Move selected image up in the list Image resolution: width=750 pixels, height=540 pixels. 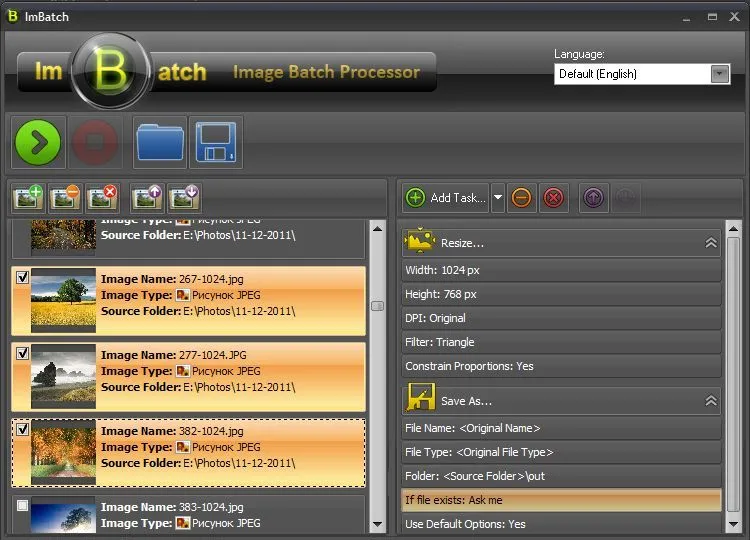coord(148,197)
